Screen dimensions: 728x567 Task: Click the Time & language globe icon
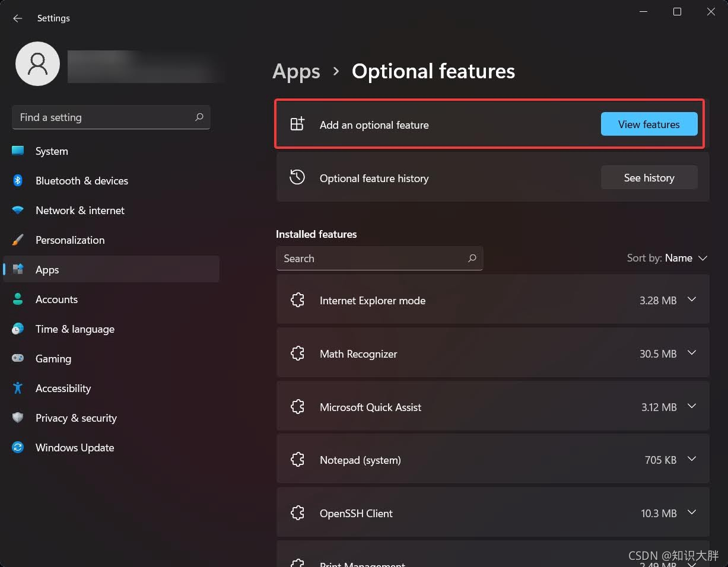pyautogui.click(x=18, y=329)
